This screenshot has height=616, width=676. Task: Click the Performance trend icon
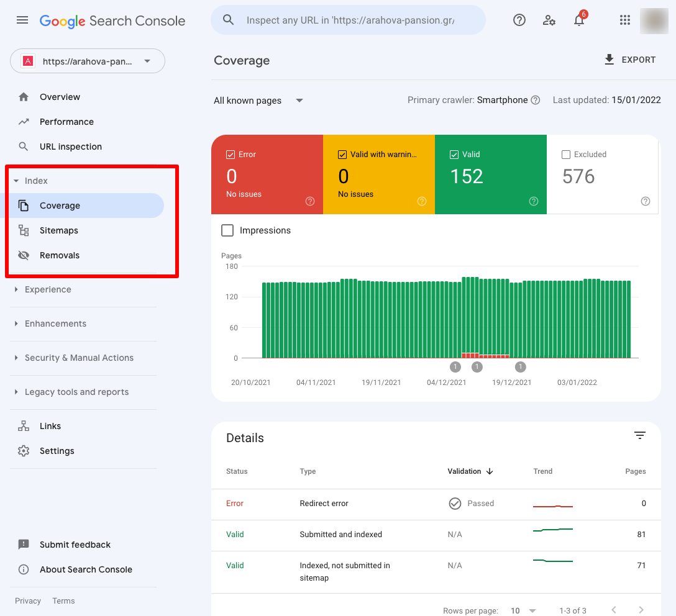pos(24,122)
